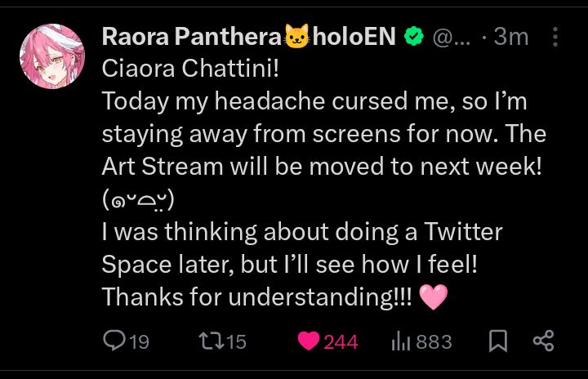The width and height of the screenshot is (588, 379).
Task: Open Raora Panthera's profile picture
Action: 51,56
